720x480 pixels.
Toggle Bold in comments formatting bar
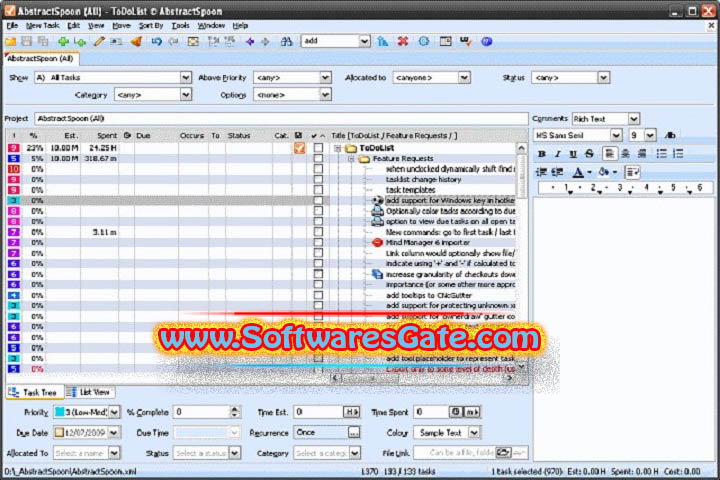[x=542, y=154]
